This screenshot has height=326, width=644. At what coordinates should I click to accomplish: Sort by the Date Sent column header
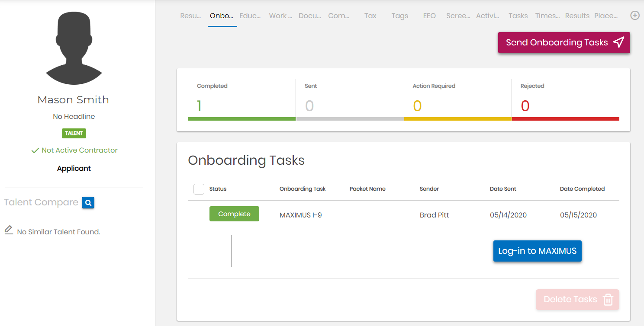click(503, 189)
